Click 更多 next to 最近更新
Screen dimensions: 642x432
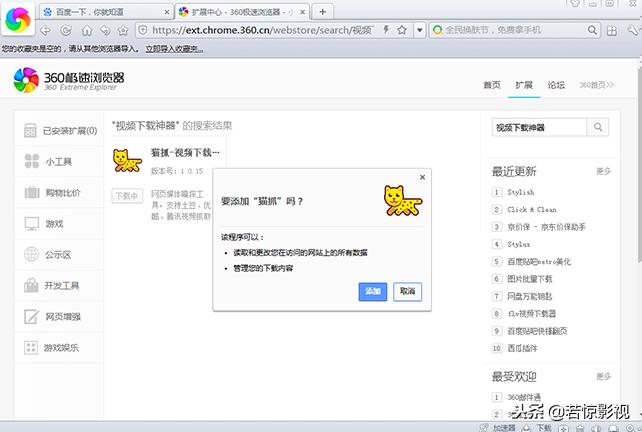pyautogui.click(x=603, y=171)
